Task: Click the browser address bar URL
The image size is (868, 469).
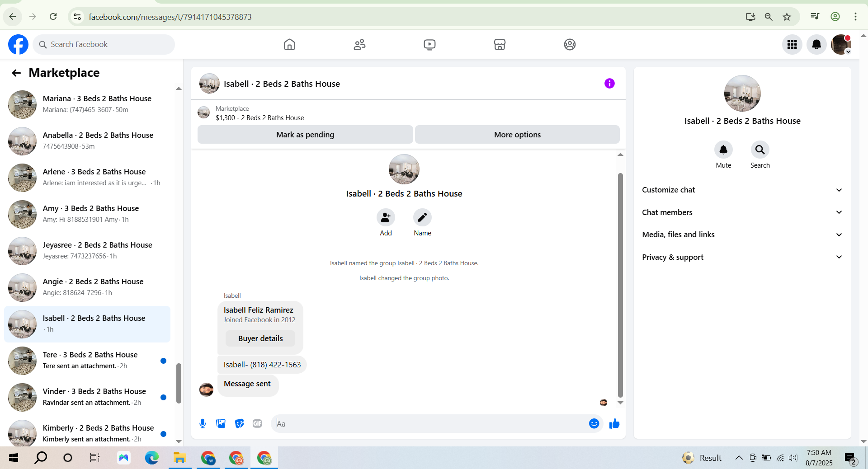Action: click(170, 17)
